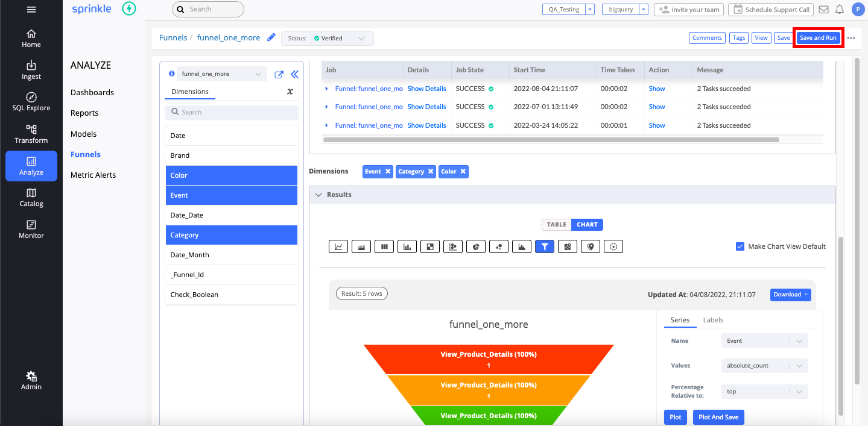Open Dashboards in the Analyze menu
The height and width of the screenshot is (426, 868).
pos(92,92)
